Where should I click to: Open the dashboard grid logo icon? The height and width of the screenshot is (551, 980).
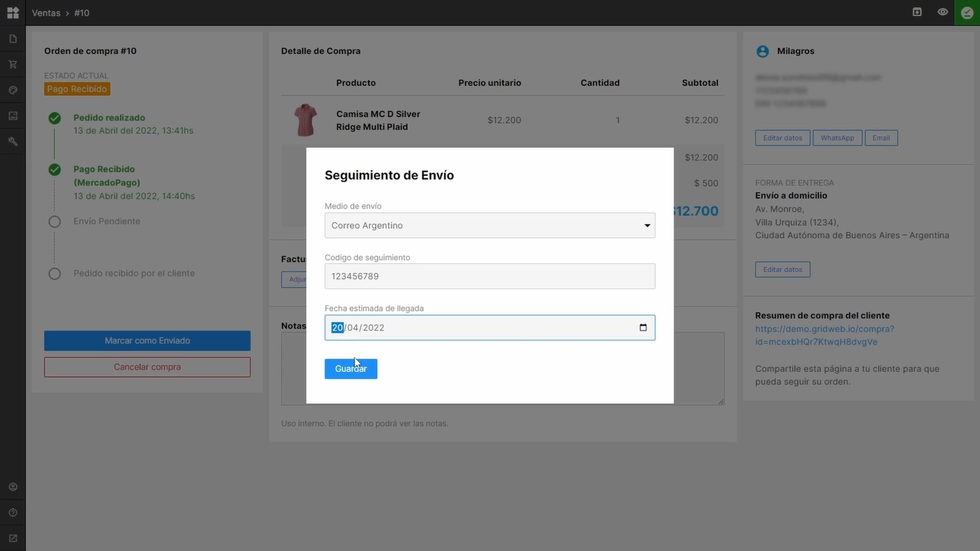tap(13, 13)
